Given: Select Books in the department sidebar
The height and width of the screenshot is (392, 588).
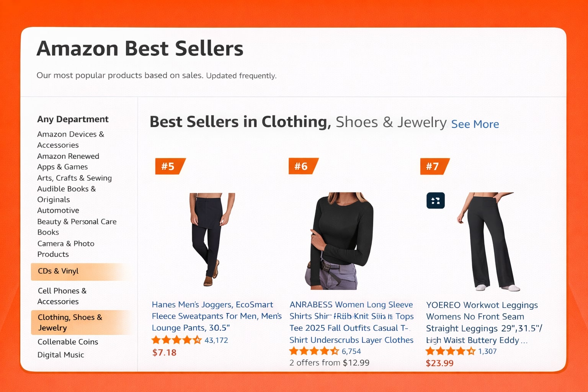Looking at the screenshot, I should (48, 232).
